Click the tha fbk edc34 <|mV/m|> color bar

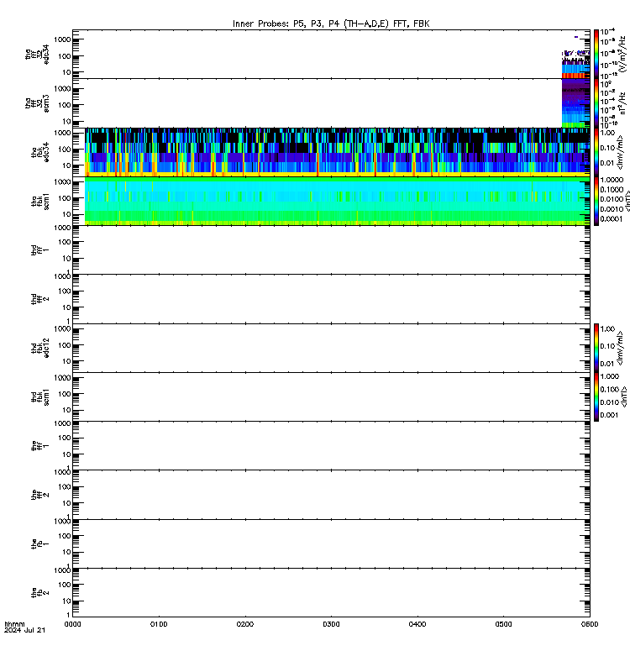pyautogui.click(x=596, y=152)
